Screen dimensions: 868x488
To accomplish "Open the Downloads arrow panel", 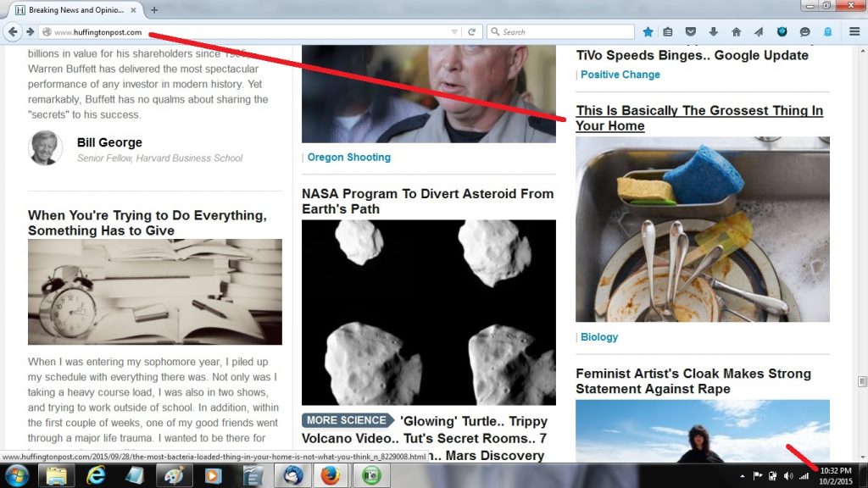I will [x=713, y=32].
